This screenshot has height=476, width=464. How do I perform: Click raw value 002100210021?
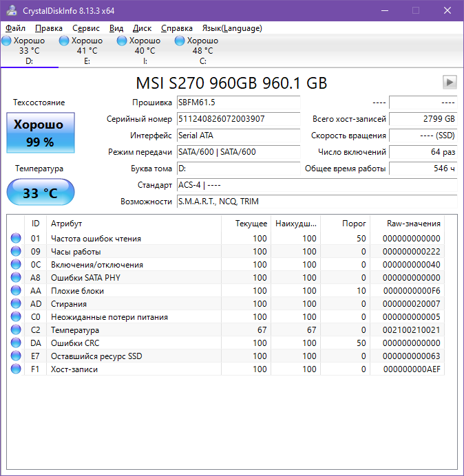412,330
